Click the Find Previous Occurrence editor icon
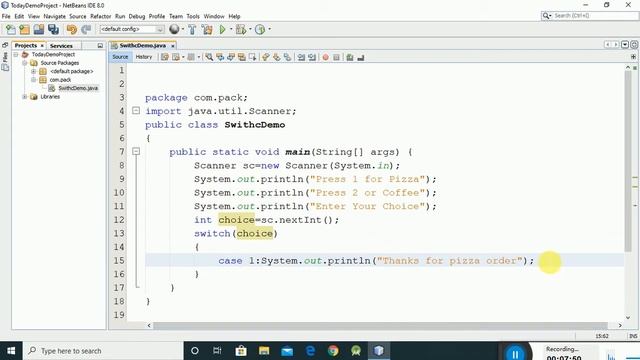Image resolution: width=640 pixels, height=360 pixels. point(220,57)
